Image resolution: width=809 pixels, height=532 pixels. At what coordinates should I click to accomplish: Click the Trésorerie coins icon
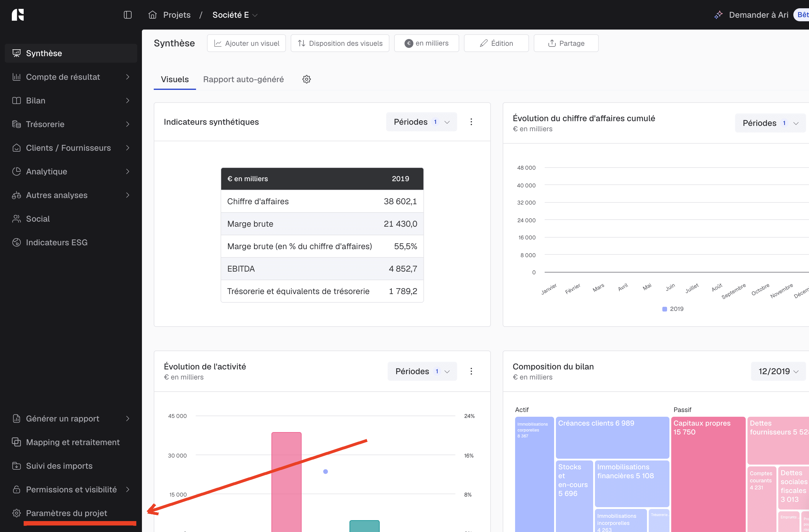click(16, 124)
